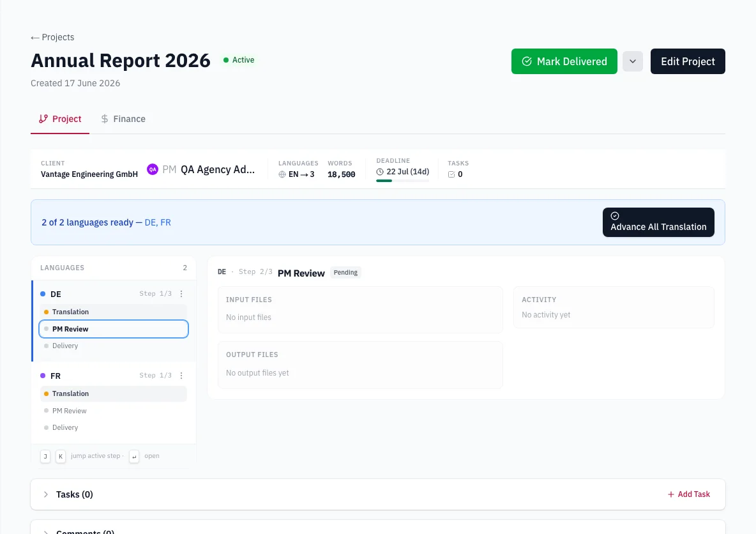Screen dimensions: 756x534
Task: Click the QA avatar badge
Action: 153,169
